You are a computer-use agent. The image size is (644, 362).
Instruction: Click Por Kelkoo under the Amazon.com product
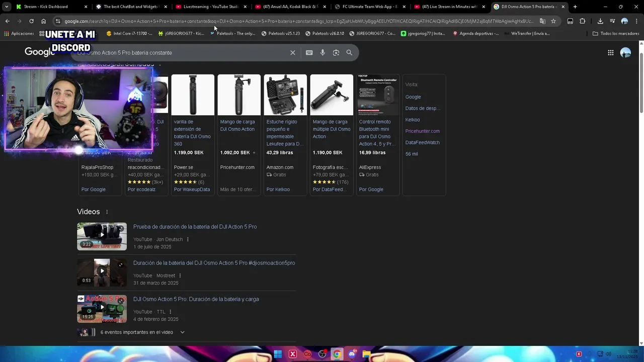pos(278,190)
